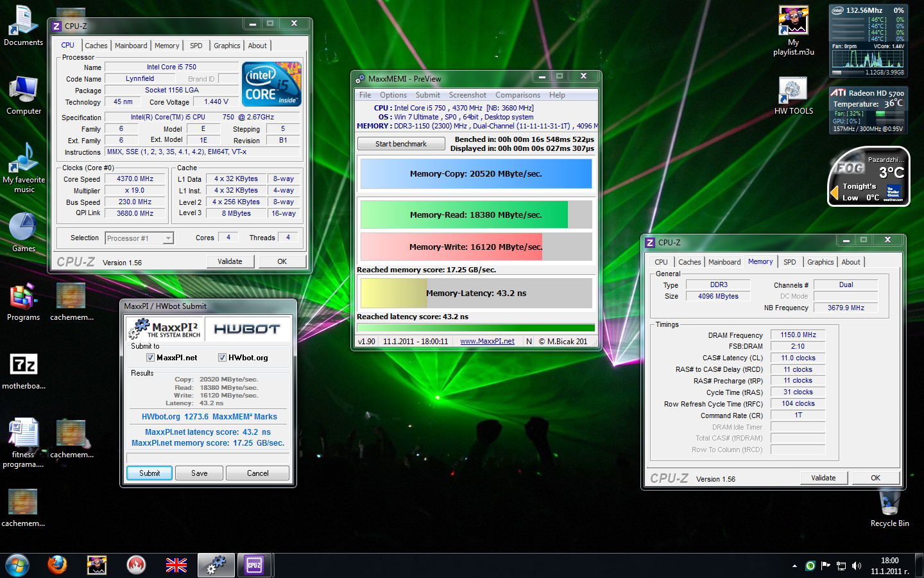The height and width of the screenshot is (578, 924).
Task: Click OK in left CPU-Z window
Action: point(282,261)
